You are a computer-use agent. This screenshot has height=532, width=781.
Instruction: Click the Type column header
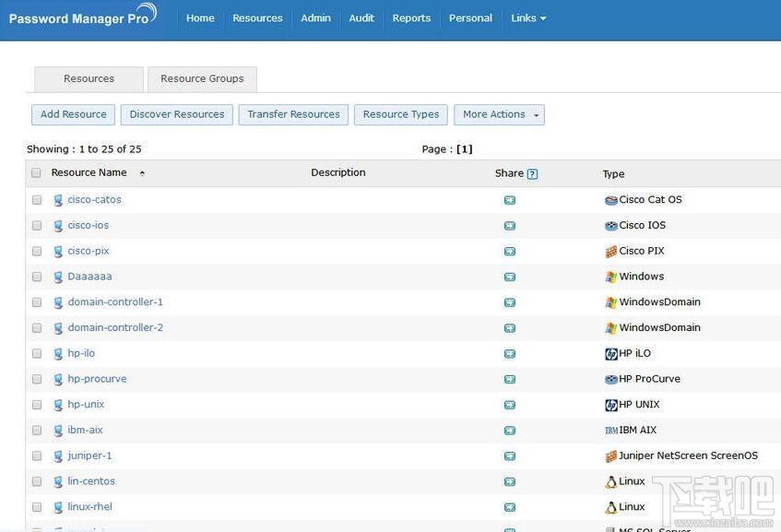[614, 174]
